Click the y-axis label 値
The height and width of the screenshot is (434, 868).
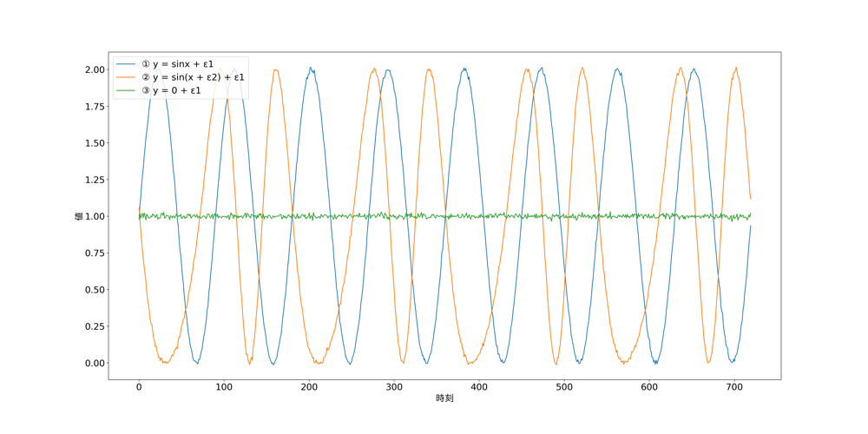78,216
